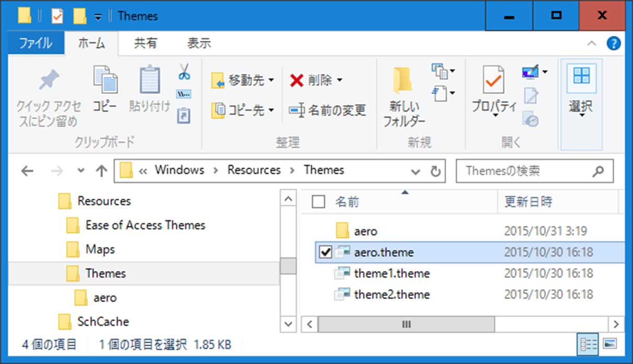Image resolution: width=633 pixels, height=364 pixels.
Task: Open the Properties (プロパティ) checkmark icon
Action: (x=493, y=79)
